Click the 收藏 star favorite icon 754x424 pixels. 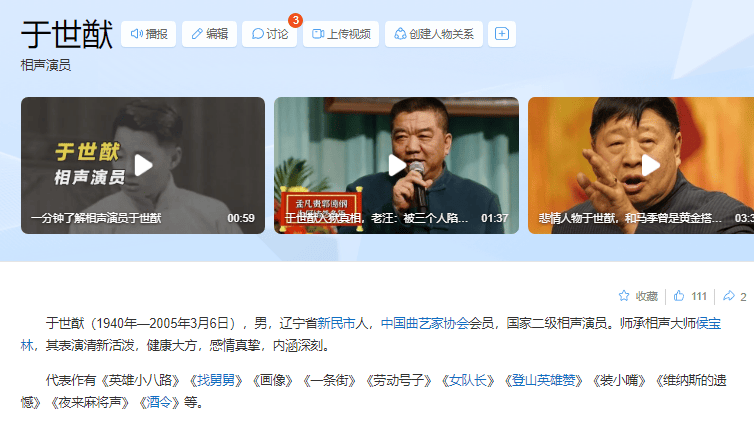tap(624, 296)
